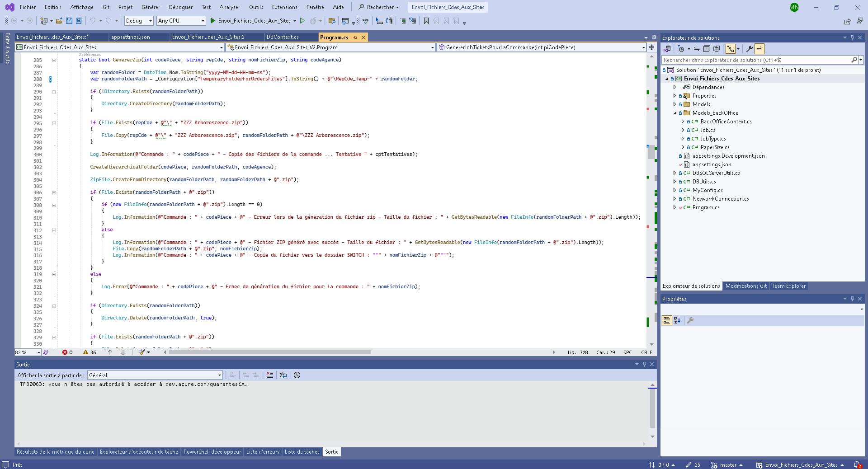
Task: Clear all output in the Sortie window
Action: pos(270,375)
